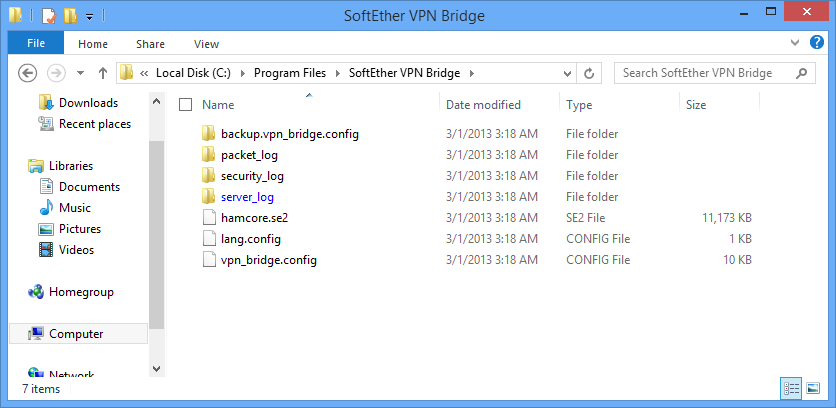Screen dimensions: 836x408
Task: Click the security_log folder name
Action: [252, 176]
